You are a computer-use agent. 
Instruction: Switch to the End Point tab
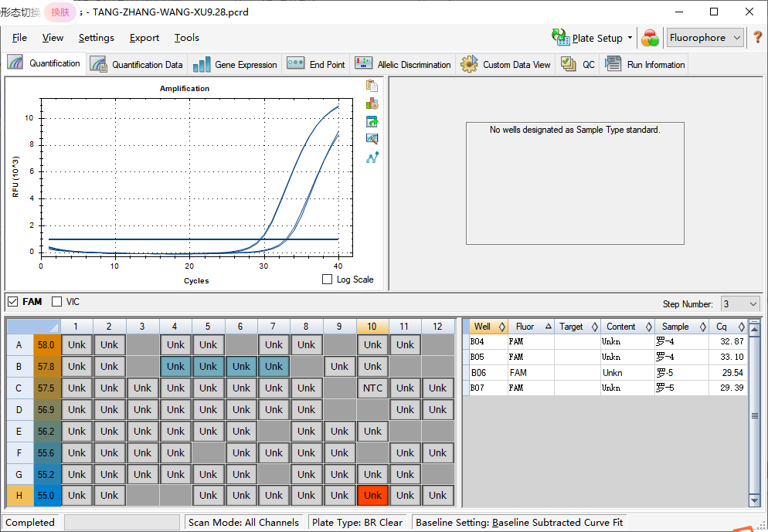(316, 64)
